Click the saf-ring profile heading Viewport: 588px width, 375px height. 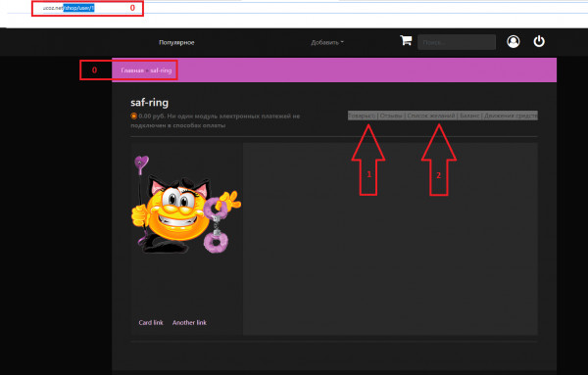pyautogui.click(x=149, y=103)
